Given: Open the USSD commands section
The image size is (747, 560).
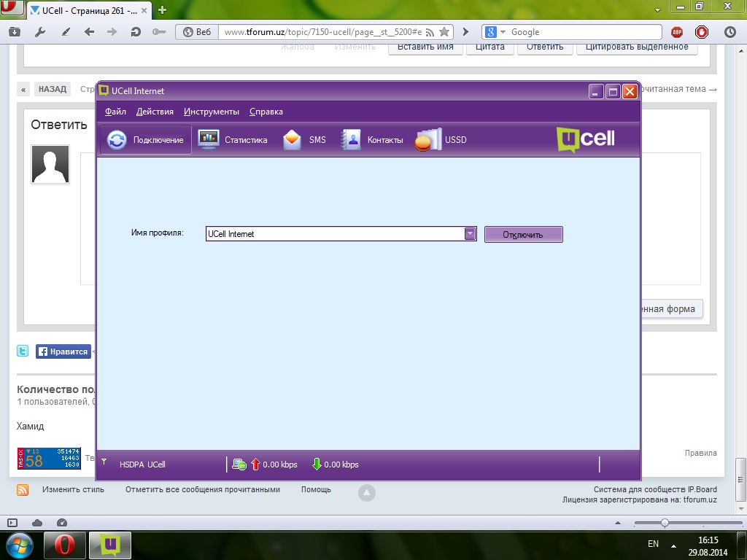Looking at the screenshot, I should [441, 140].
